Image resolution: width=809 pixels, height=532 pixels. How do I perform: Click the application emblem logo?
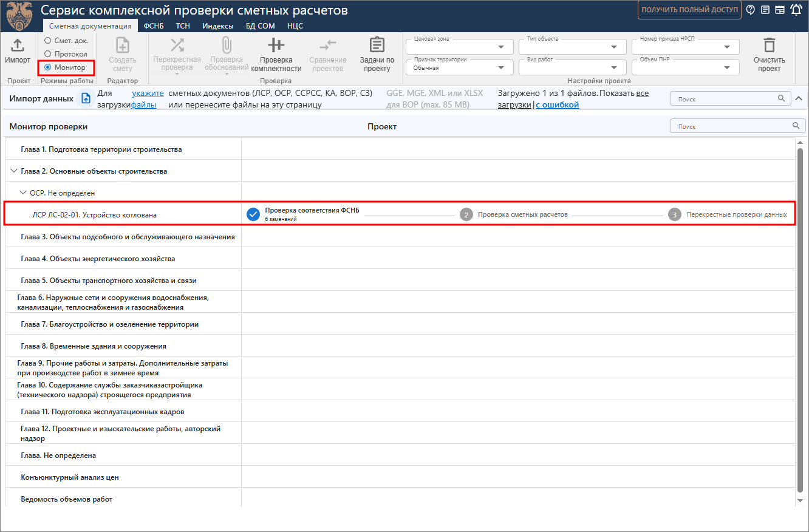[20, 16]
